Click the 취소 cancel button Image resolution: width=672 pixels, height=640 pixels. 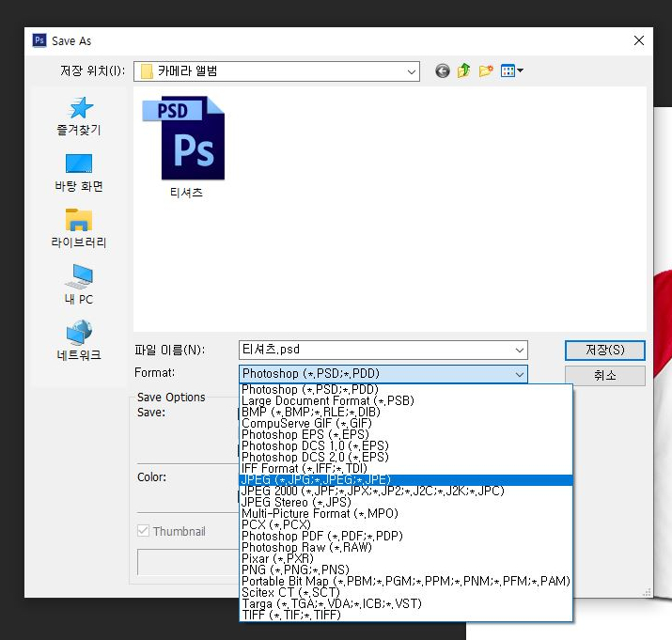(x=604, y=376)
